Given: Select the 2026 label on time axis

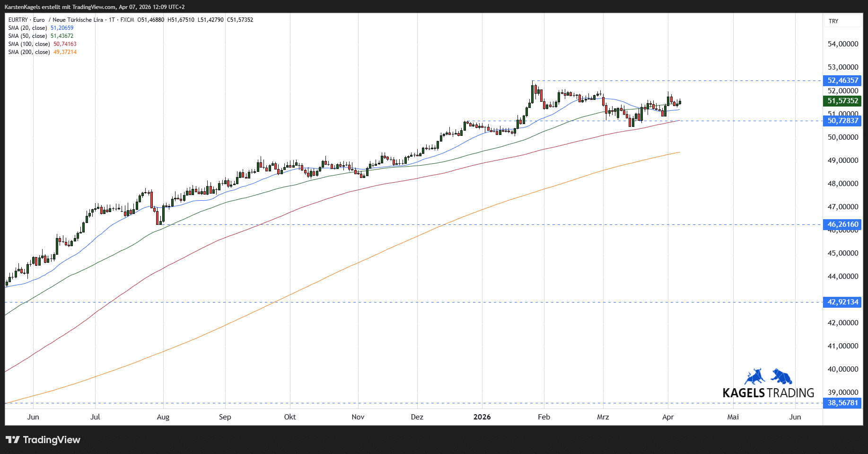Looking at the screenshot, I should click(482, 417).
